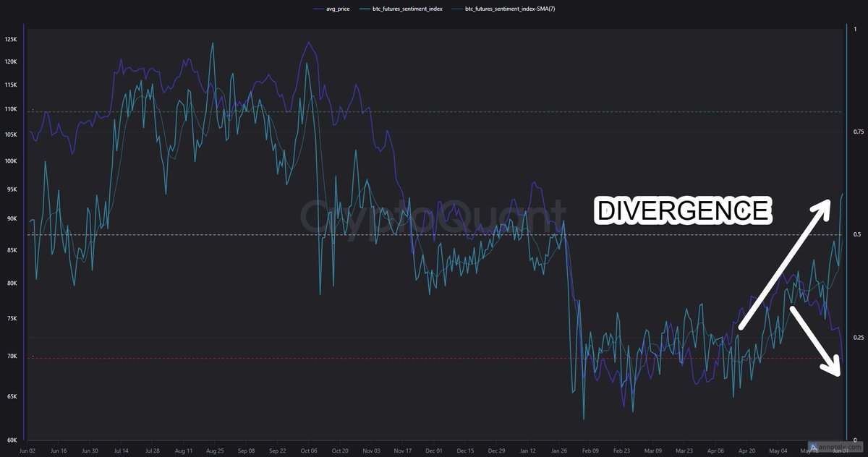
Task: Click the Dec 01 date label
Action: (x=433, y=450)
